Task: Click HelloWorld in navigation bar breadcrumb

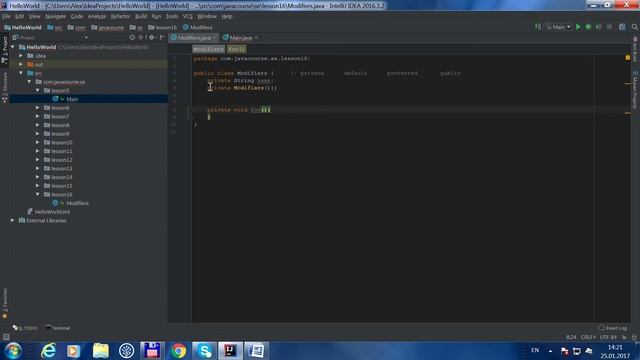Action: tap(23, 27)
